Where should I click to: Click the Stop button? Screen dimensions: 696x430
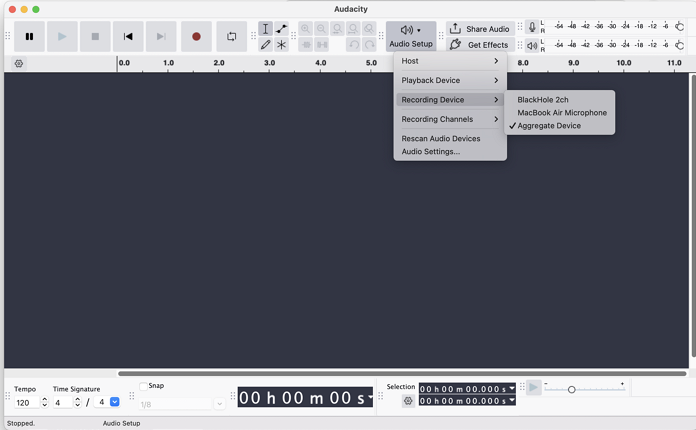95,36
